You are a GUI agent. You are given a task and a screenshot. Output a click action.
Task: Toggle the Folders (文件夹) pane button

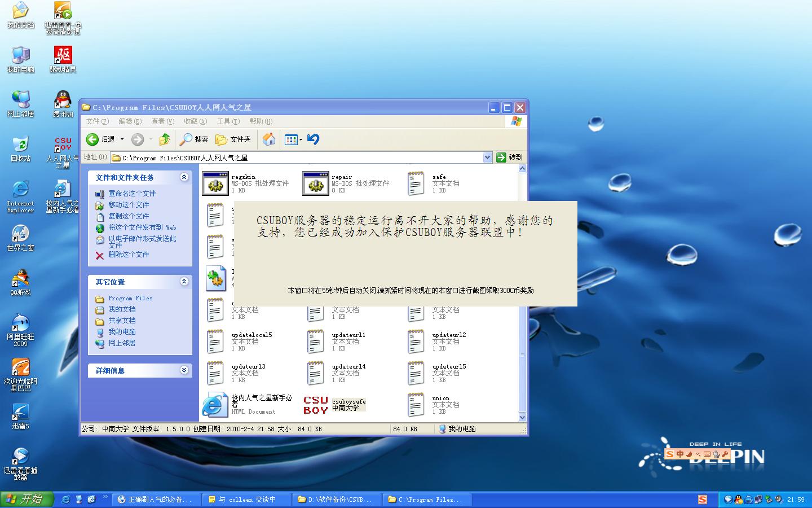pyautogui.click(x=233, y=139)
